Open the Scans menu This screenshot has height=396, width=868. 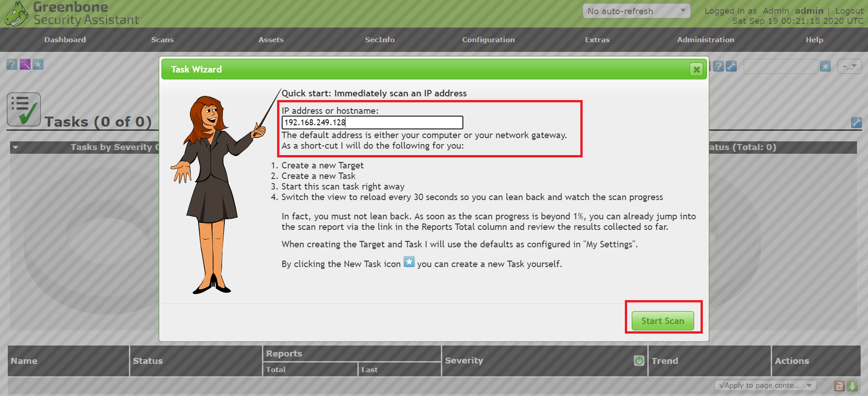tap(162, 40)
